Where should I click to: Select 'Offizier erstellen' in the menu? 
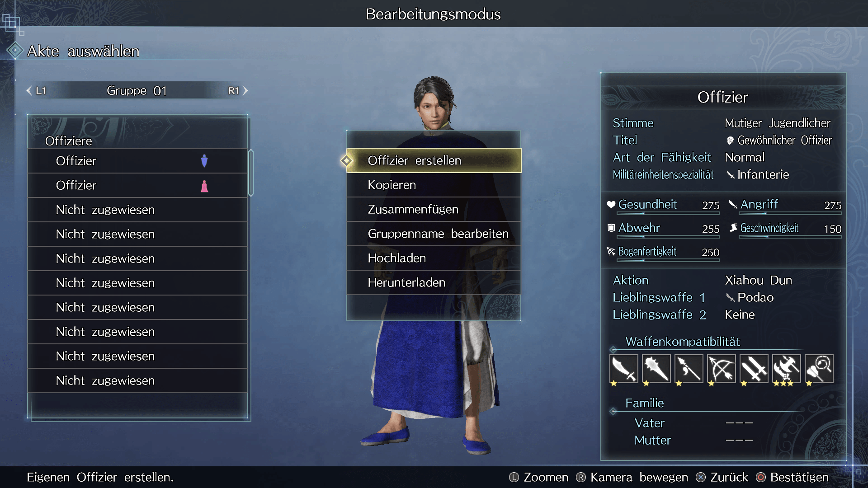coord(434,160)
